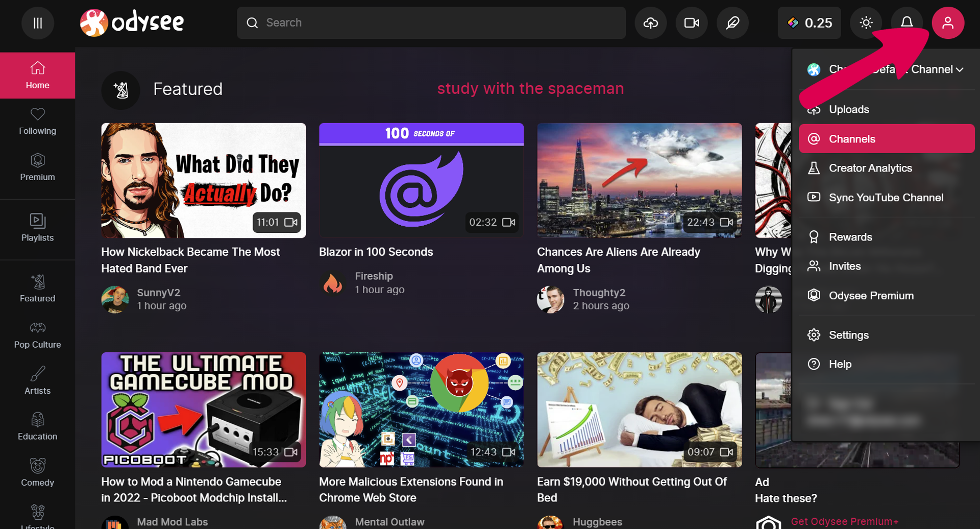Select Home in the sidebar
The width and height of the screenshot is (980, 529).
pos(37,75)
